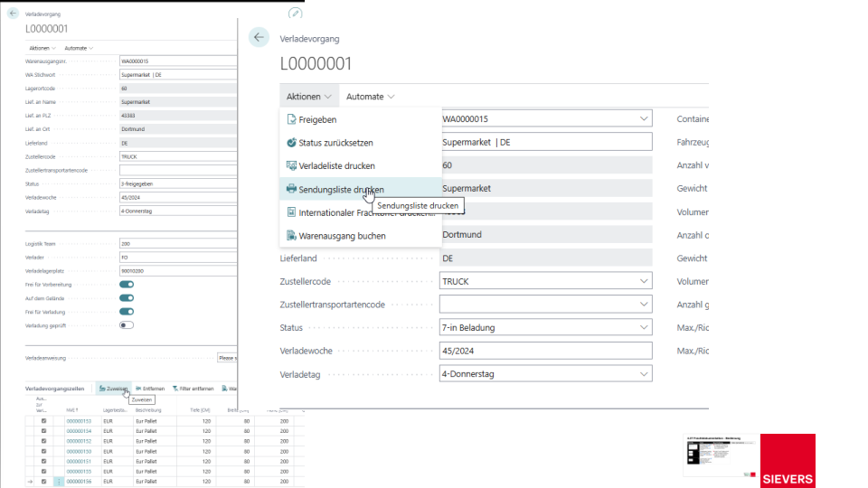
Task: Expand the empty Zustellertransportartencode dropdown on the right
Action: pyautogui.click(x=644, y=305)
